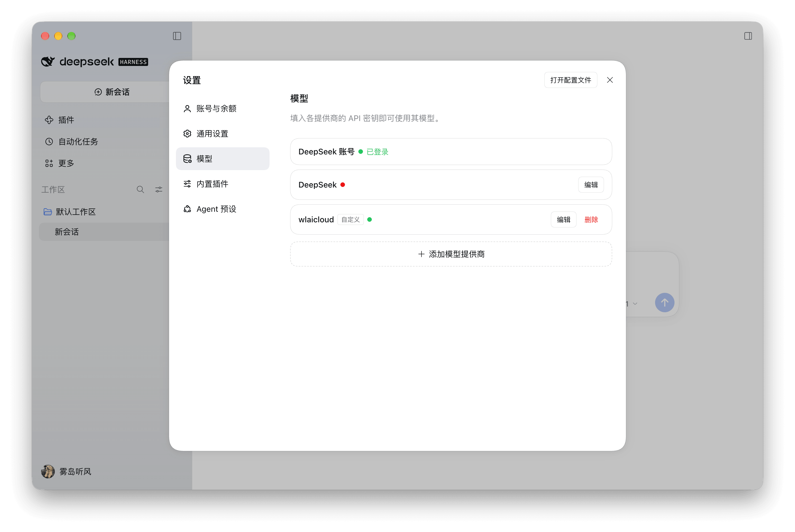Click 编辑 for the wlaicloud provider
The height and width of the screenshot is (532, 795).
(563, 219)
